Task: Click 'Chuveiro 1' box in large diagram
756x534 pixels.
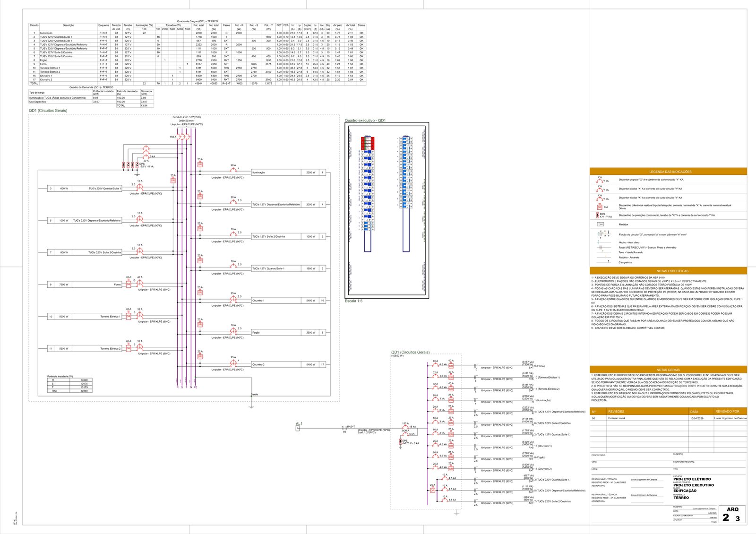Action: tap(289, 301)
